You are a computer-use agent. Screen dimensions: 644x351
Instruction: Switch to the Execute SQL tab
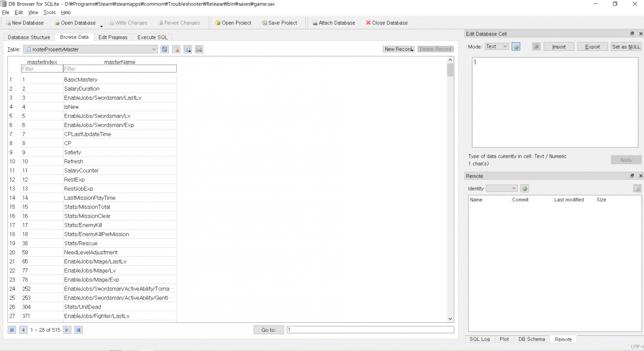[x=152, y=37]
